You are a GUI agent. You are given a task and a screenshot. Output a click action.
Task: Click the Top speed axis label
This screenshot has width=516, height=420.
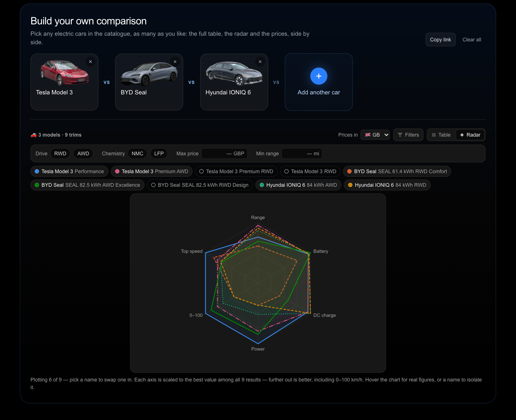click(x=192, y=251)
